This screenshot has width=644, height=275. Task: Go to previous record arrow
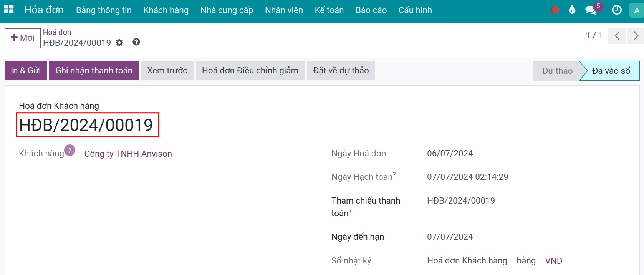pyautogui.click(x=617, y=36)
